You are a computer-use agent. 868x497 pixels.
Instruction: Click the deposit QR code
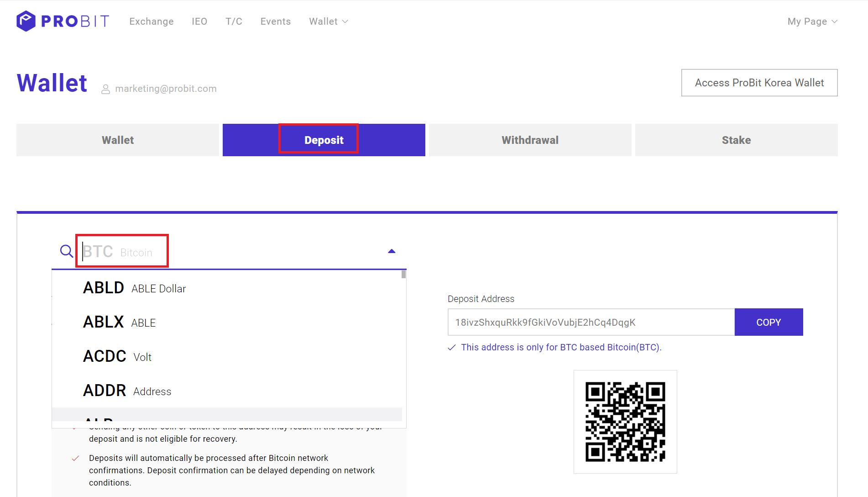point(625,422)
